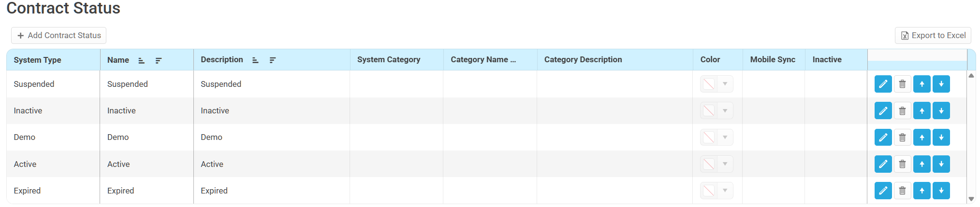Screen dimensions: 980x207
Task: Open color dropdown for Suspended row
Action: click(x=725, y=84)
